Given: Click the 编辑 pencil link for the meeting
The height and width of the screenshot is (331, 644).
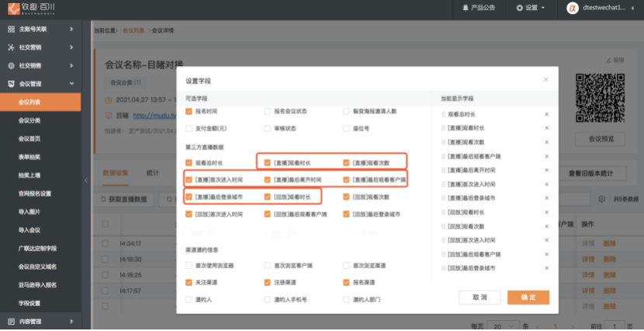Looking at the screenshot, I should coord(615,60).
